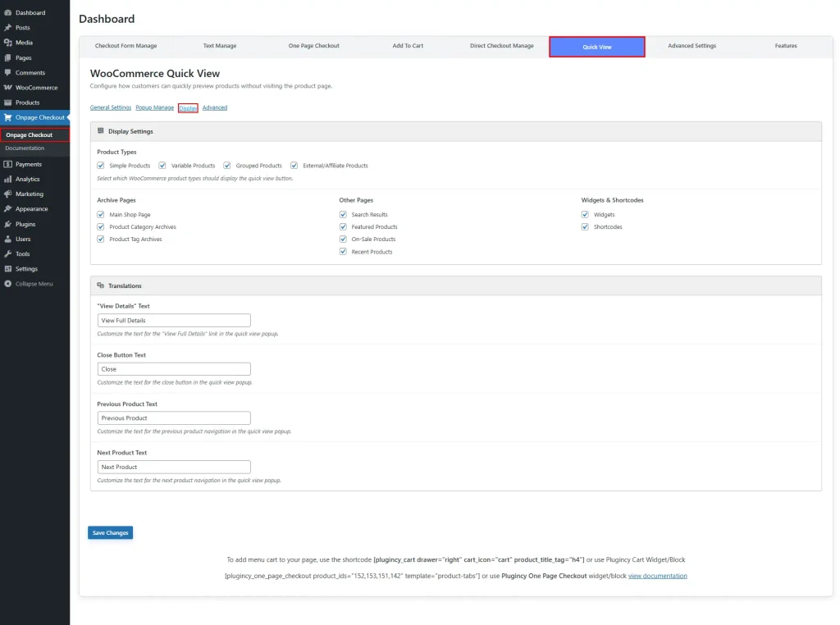The height and width of the screenshot is (625, 840).
Task: Open Marketing menu label in sidebar
Action: click(30, 194)
